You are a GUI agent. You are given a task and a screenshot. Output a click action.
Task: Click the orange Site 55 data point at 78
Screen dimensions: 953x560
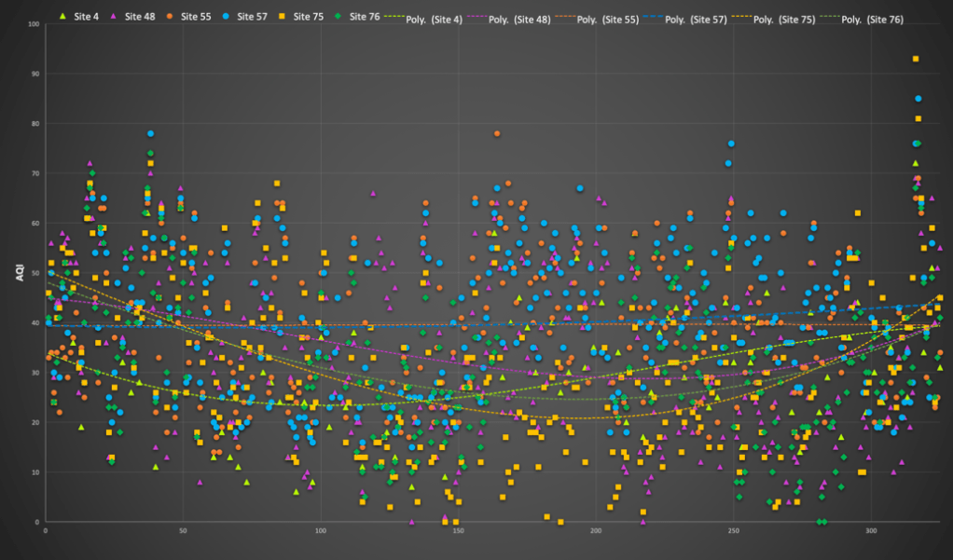pyautogui.click(x=497, y=133)
